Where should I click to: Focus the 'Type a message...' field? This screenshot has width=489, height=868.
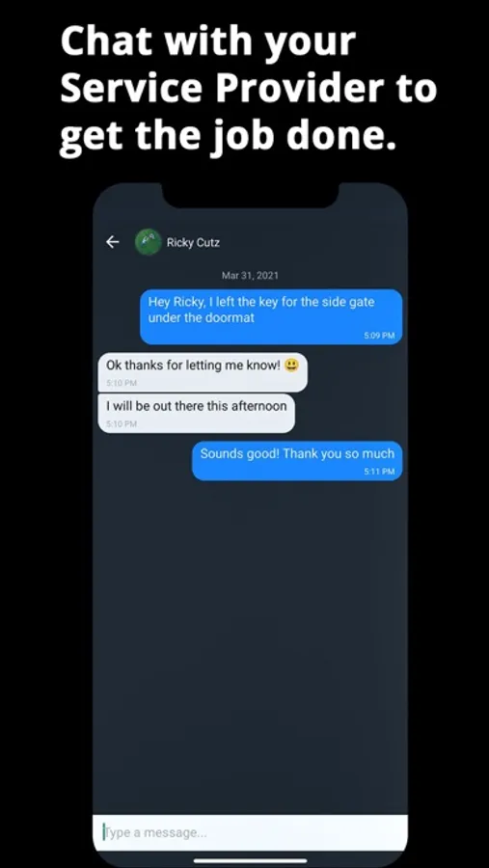[x=251, y=832]
